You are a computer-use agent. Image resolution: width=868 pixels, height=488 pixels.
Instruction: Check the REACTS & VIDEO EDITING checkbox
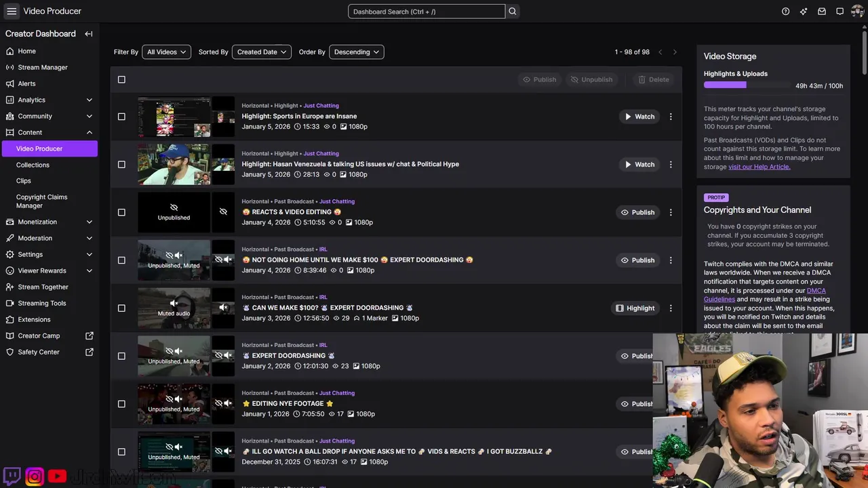(121, 212)
